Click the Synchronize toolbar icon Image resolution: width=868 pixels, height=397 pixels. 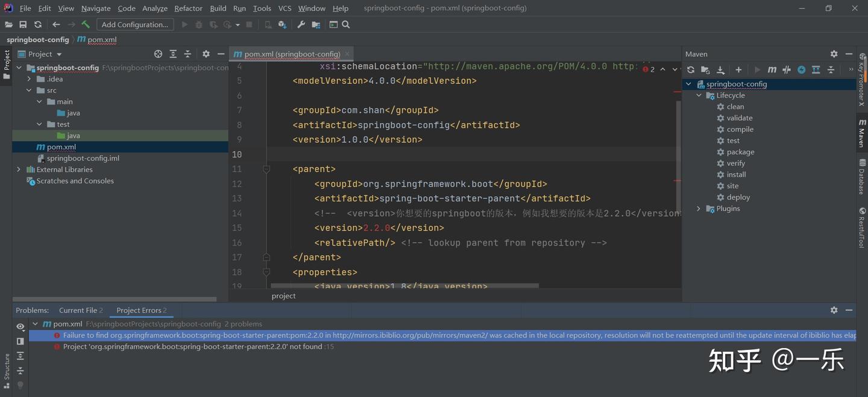(38, 25)
